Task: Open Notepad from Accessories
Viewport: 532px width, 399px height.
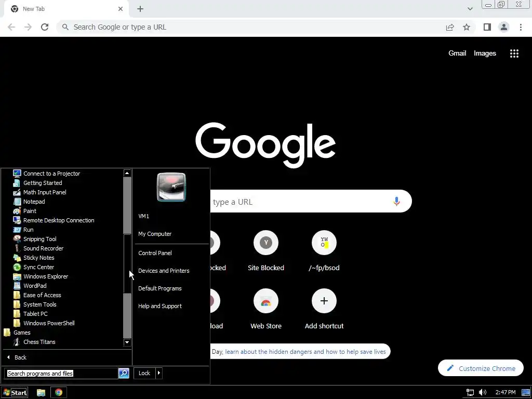Action: pyautogui.click(x=29, y=202)
